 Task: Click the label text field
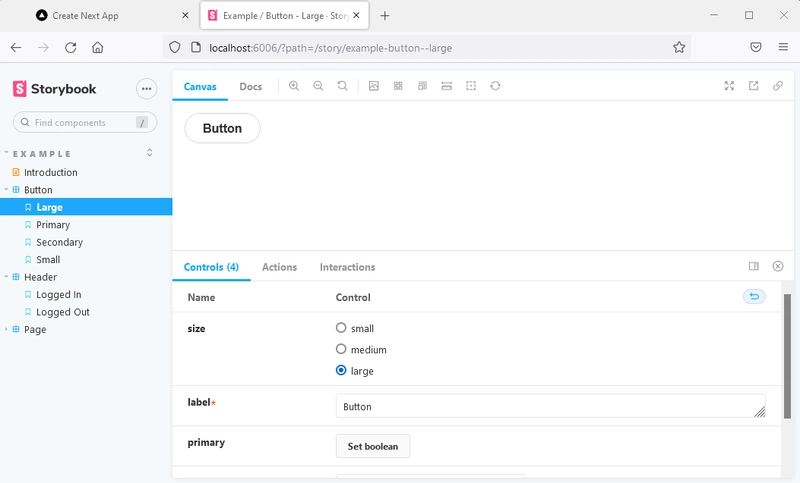tap(551, 406)
